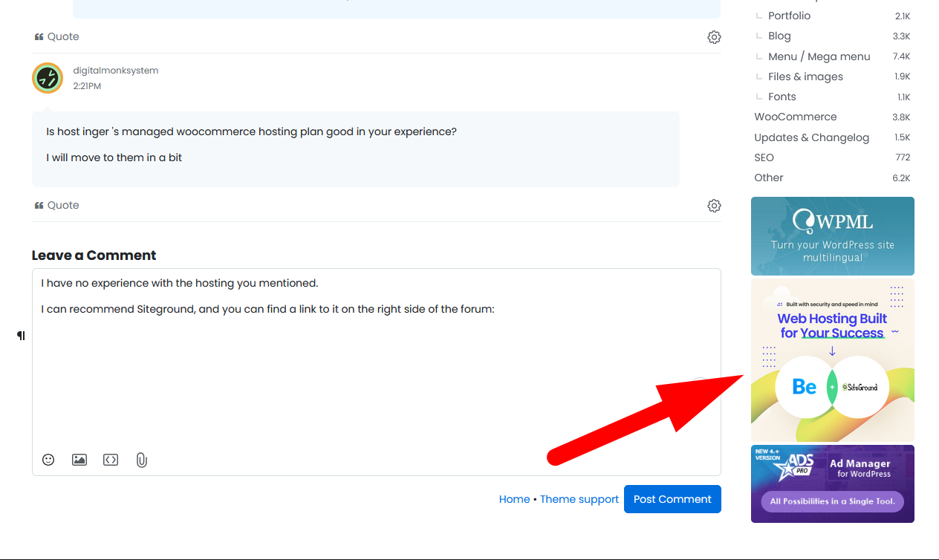
Task: Open the Ad Manager for WordPress banner
Action: click(x=832, y=484)
